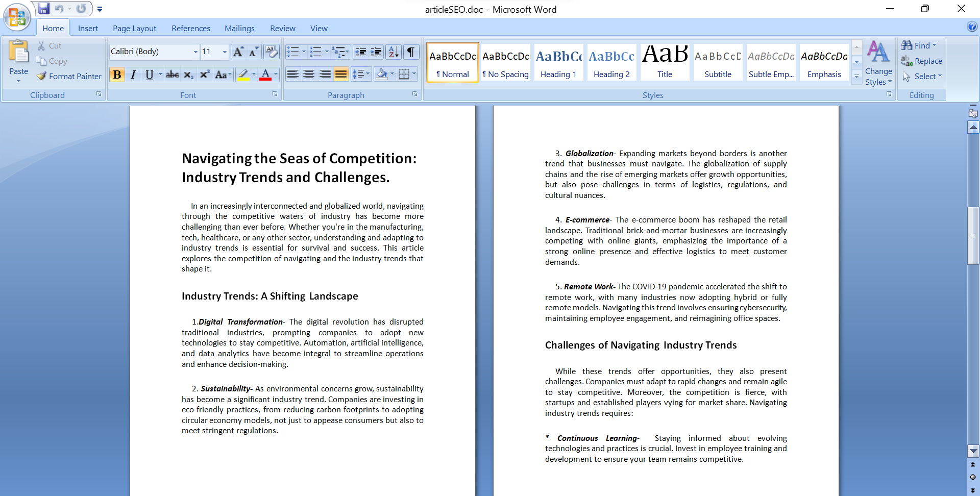
Task: Expand the Change Case menu
Action: pyautogui.click(x=224, y=75)
